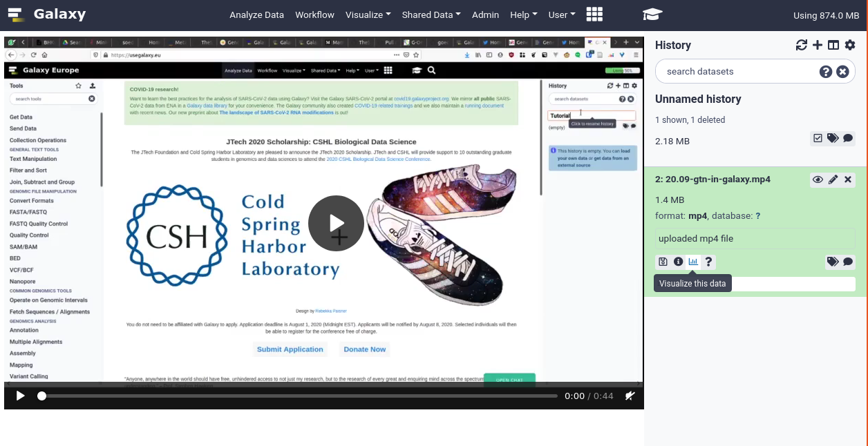Image resolution: width=868 pixels, height=446 pixels.
Task: Expand the Shared Data menu
Action: pos(431,14)
